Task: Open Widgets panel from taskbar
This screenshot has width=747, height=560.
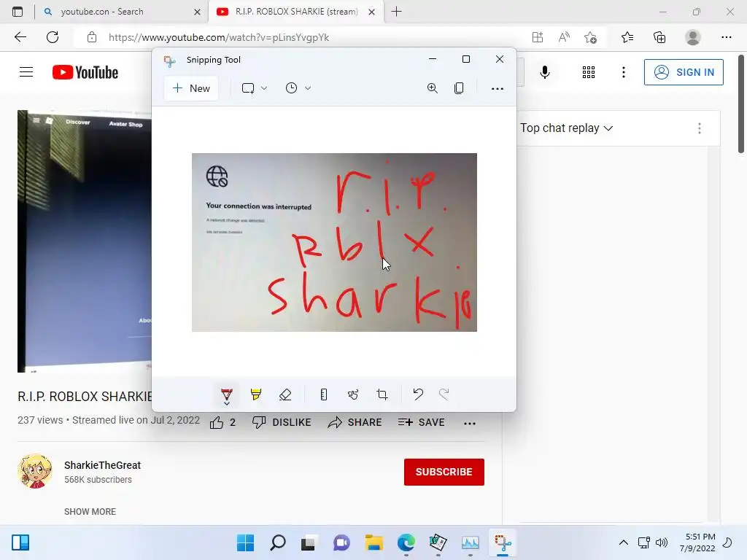Action: click(x=20, y=542)
